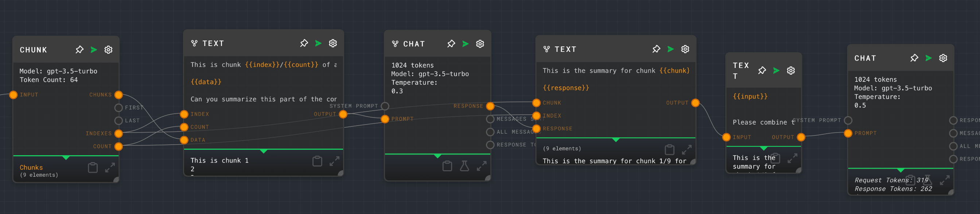Click RESPONSE output port of first Chat node
The height and width of the screenshot is (214, 980).
tap(490, 106)
